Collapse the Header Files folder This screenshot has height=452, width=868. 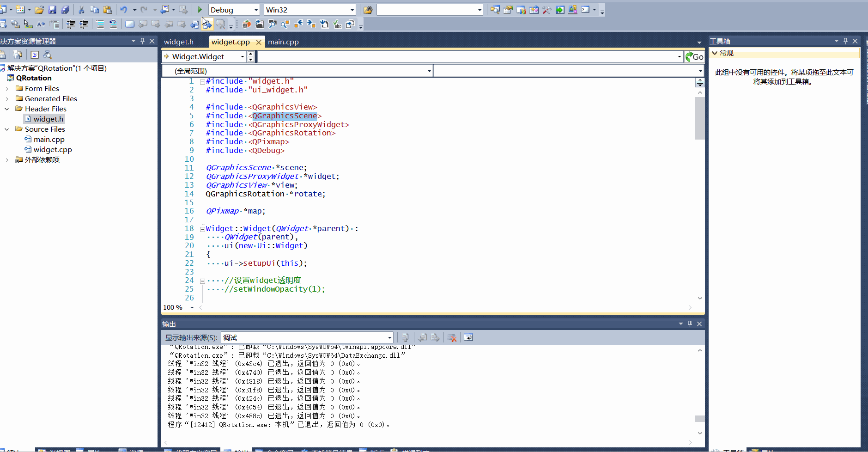coord(7,109)
